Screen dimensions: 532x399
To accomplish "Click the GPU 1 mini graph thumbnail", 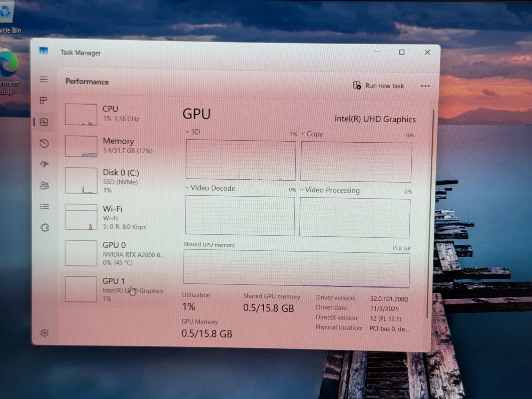I will pyautogui.click(x=81, y=289).
